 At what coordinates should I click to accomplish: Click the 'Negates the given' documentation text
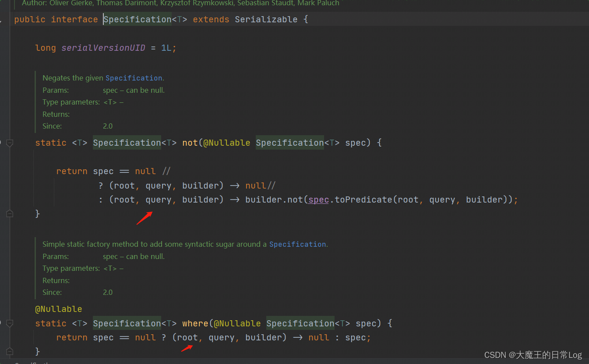tap(73, 78)
